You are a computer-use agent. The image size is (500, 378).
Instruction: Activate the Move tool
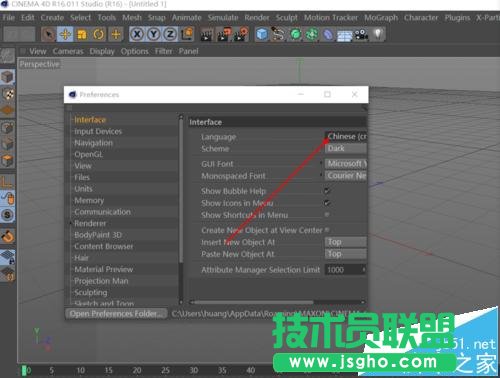click(x=65, y=34)
